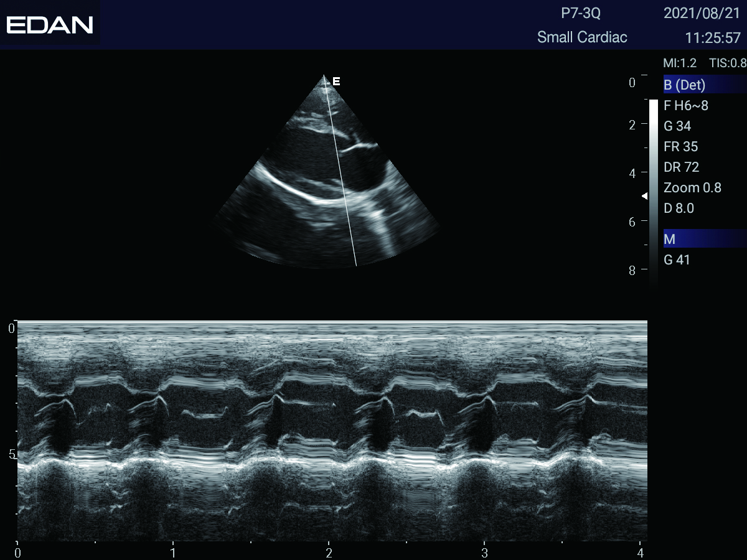Click the MI:1.2 mechanical index readout
Screen dimensions: 747x560
[x=680, y=63]
